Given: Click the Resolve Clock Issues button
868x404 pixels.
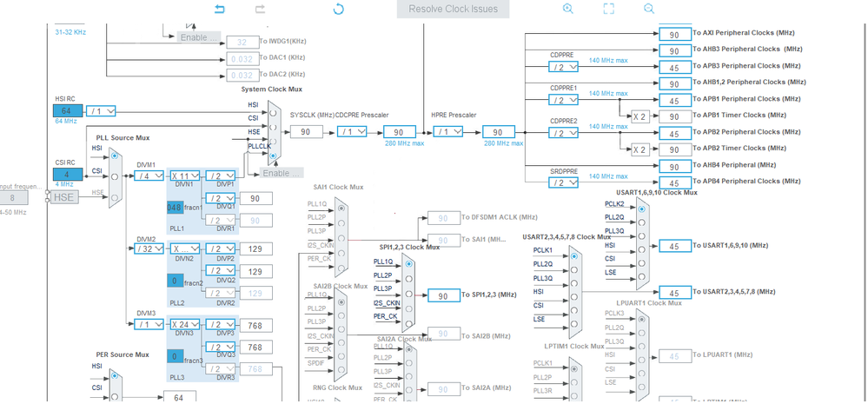Looking at the screenshot, I should (x=453, y=9).
